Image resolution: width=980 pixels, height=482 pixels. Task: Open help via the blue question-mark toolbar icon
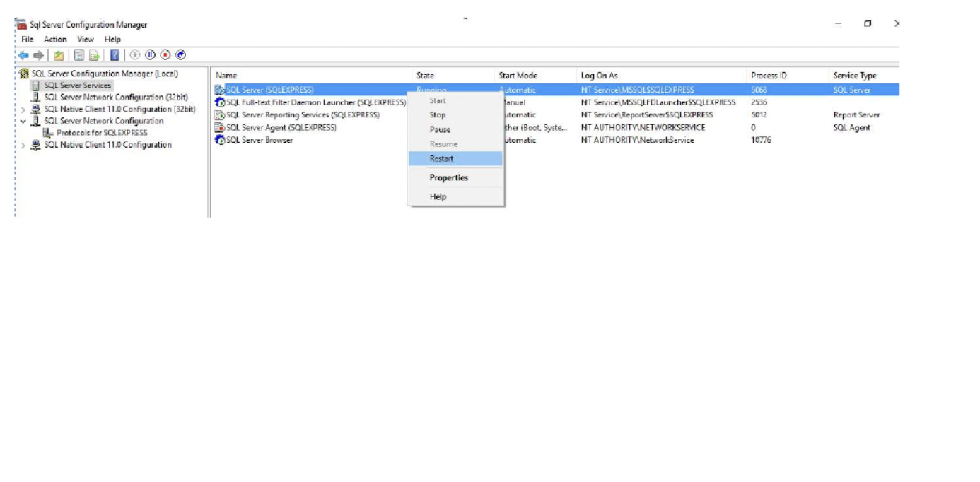[x=115, y=55]
